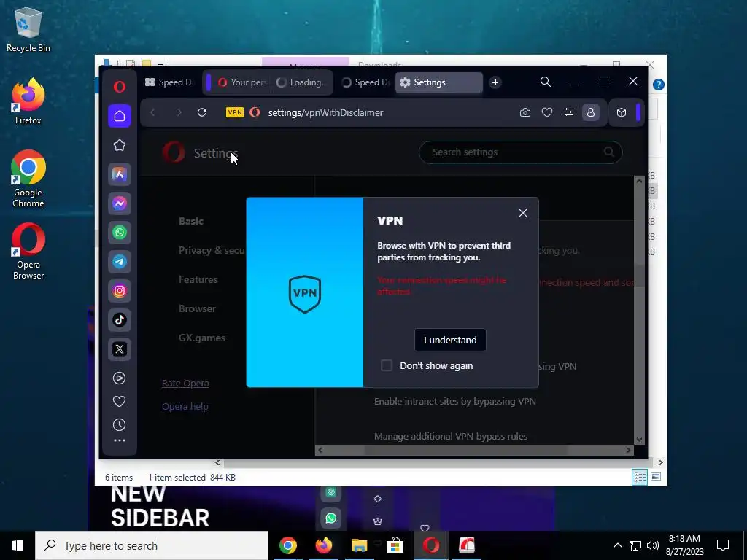The height and width of the screenshot is (560, 747).
Task: Open the Basic settings section
Action: 191,221
